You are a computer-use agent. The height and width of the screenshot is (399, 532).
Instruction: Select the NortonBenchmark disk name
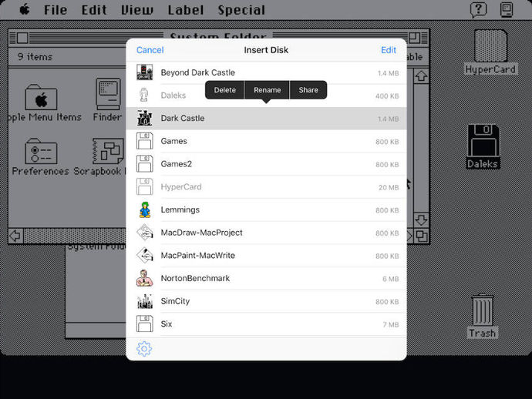click(195, 278)
